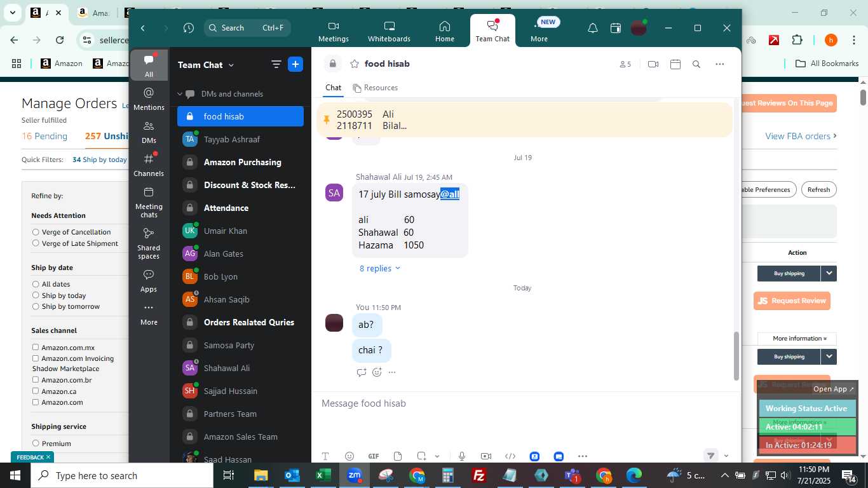Open Meeting chats in the sidebar
Image resolution: width=868 pixels, height=488 pixels.
click(x=149, y=202)
